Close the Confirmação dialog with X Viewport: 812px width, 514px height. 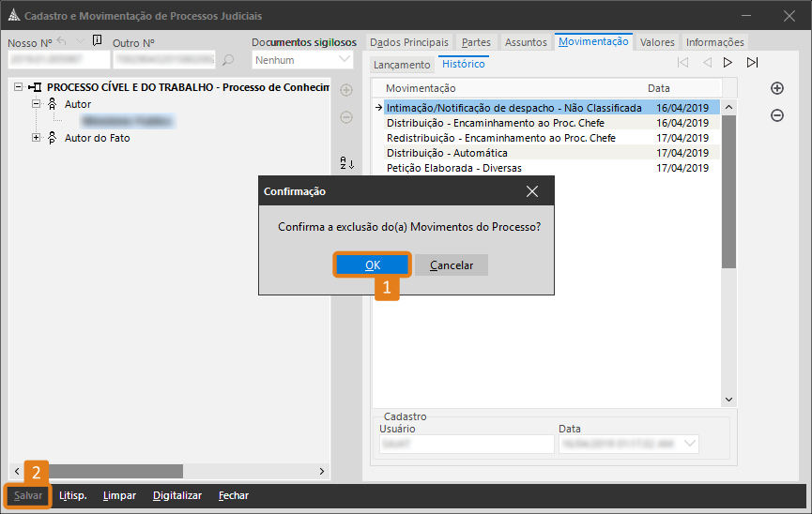[532, 191]
